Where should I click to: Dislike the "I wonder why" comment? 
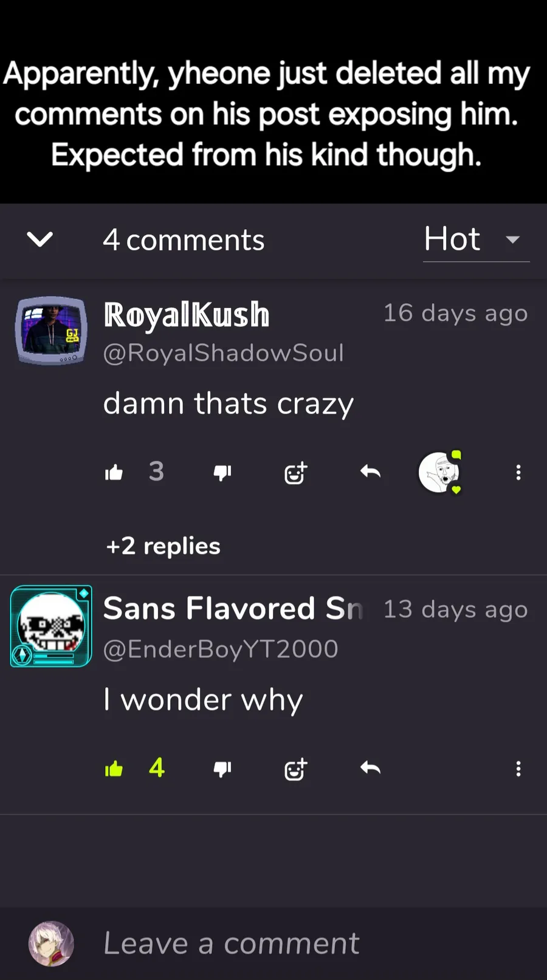[x=222, y=769]
